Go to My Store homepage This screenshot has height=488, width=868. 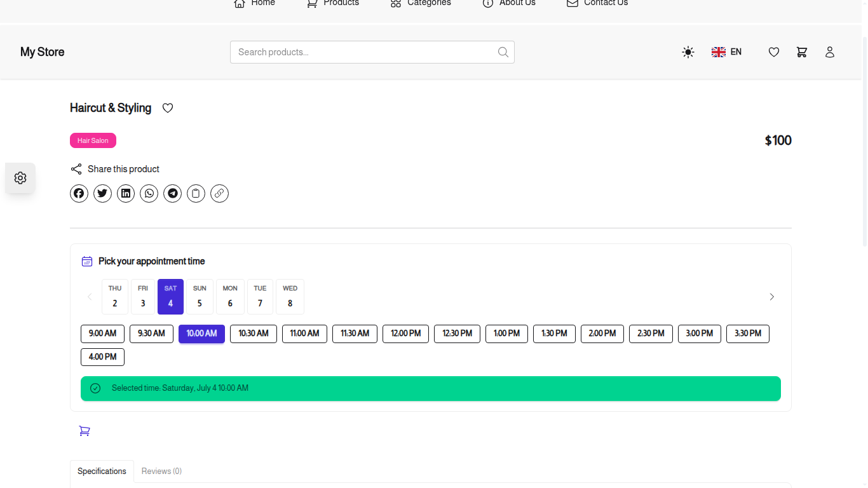click(x=43, y=52)
